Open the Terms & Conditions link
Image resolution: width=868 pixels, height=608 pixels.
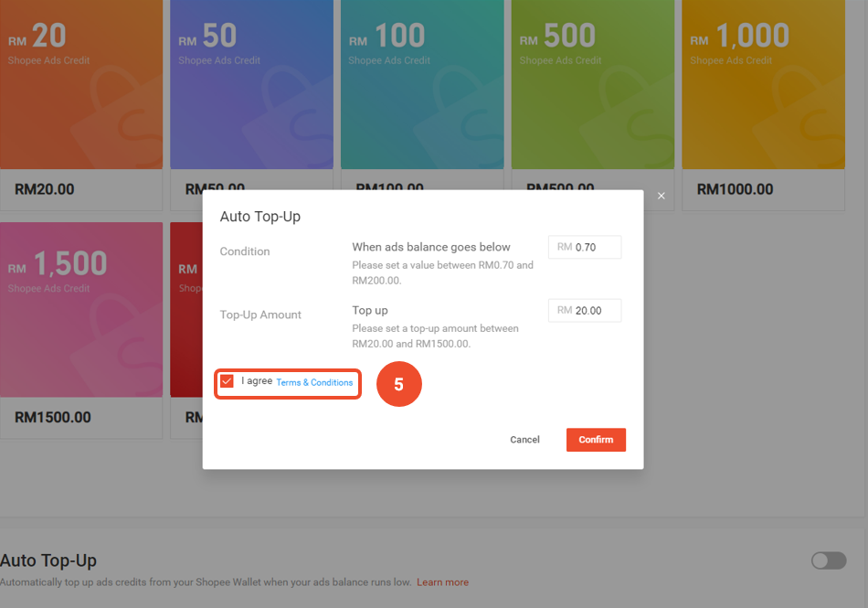(314, 382)
